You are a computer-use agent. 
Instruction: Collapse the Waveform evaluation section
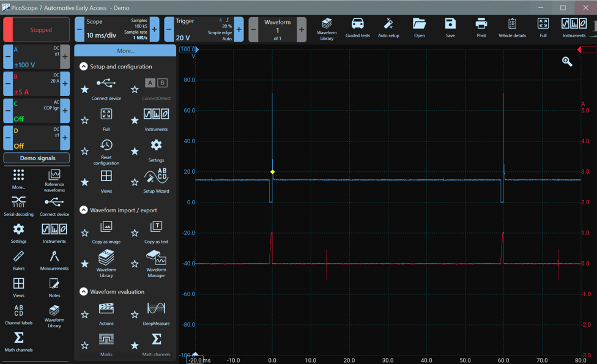point(84,292)
